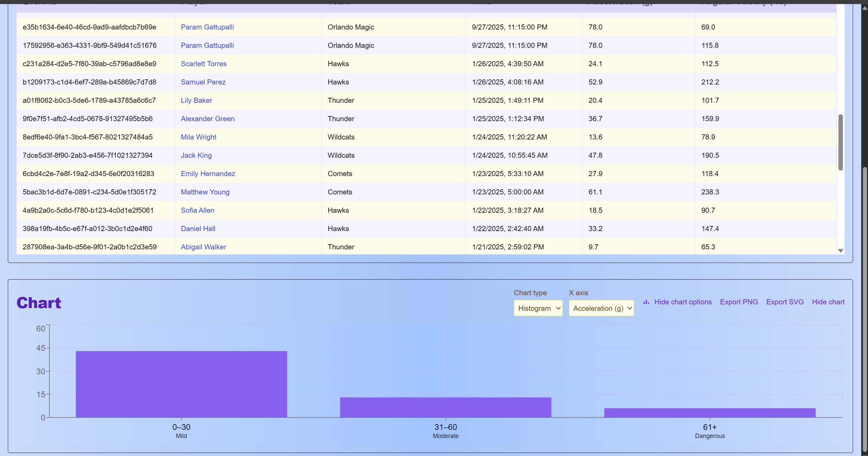Click the page scrollbar up arrow
This screenshot has width=868, height=456.
pos(865,7)
